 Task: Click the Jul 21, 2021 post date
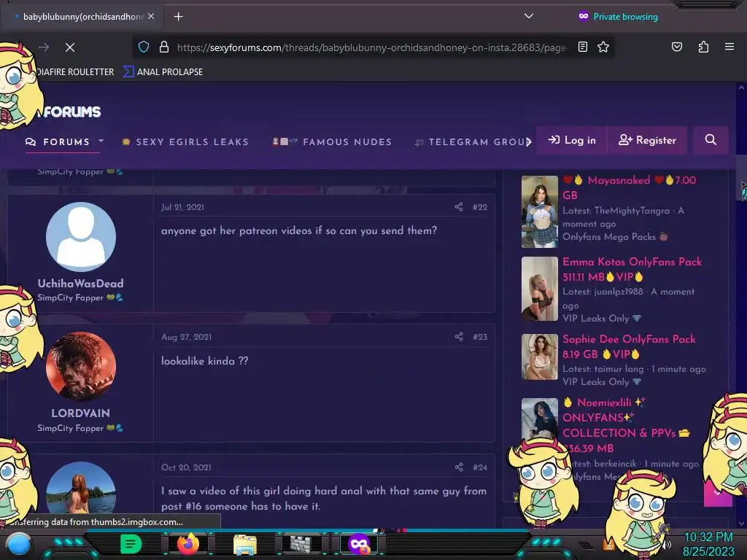point(182,207)
